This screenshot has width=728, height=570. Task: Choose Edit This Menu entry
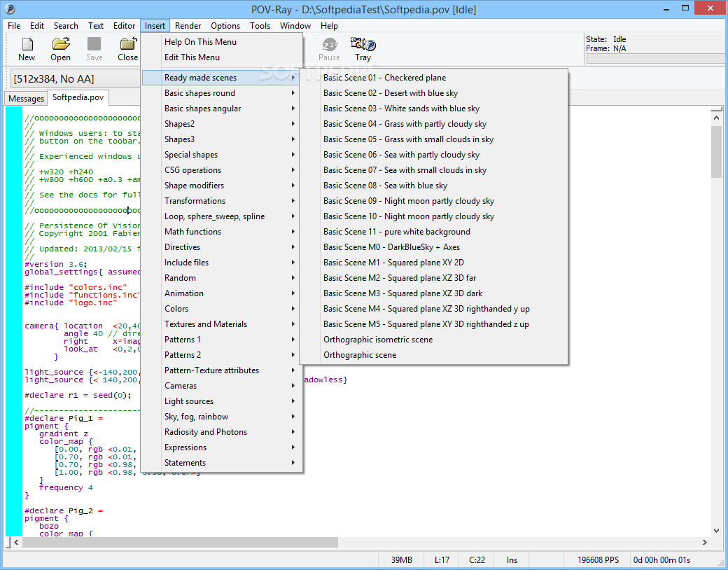pyautogui.click(x=222, y=57)
